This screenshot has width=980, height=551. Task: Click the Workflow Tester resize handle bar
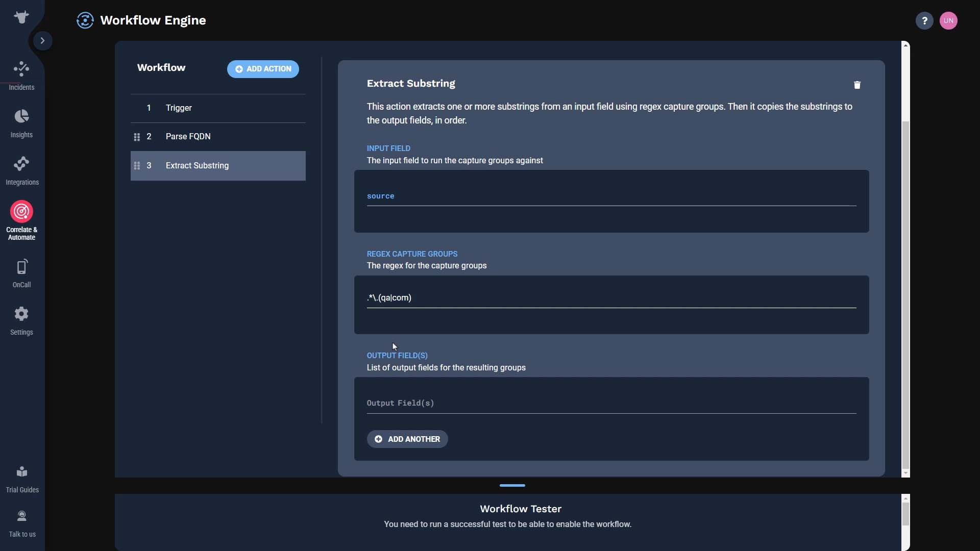pyautogui.click(x=512, y=486)
